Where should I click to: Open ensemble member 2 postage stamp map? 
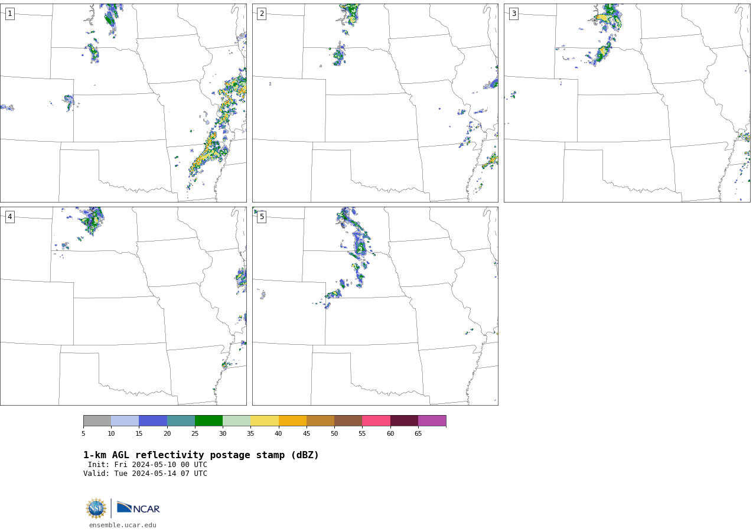coord(375,103)
